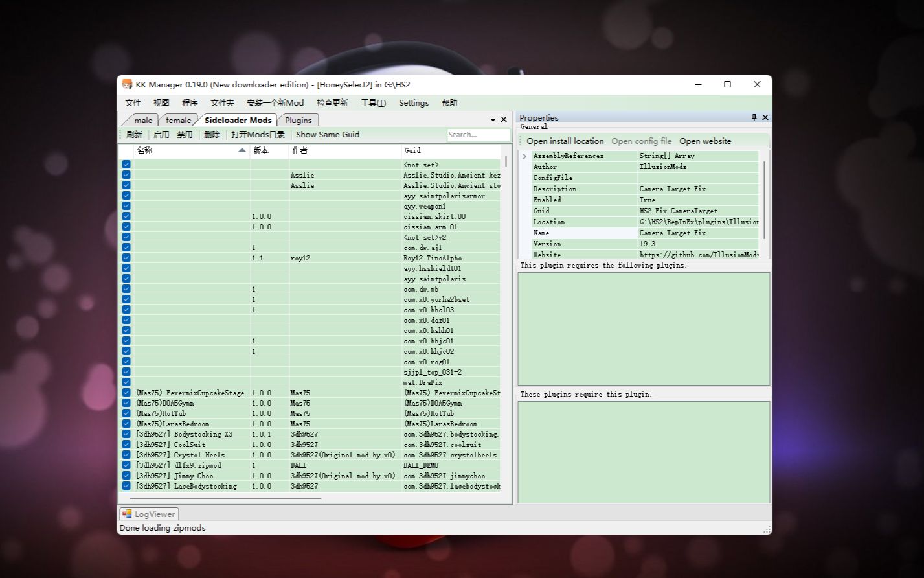Image resolution: width=924 pixels, height=578 pixels.
Task: Uncheck the (Mas75)HotTub mod checkbox
Action: [126, 413]
